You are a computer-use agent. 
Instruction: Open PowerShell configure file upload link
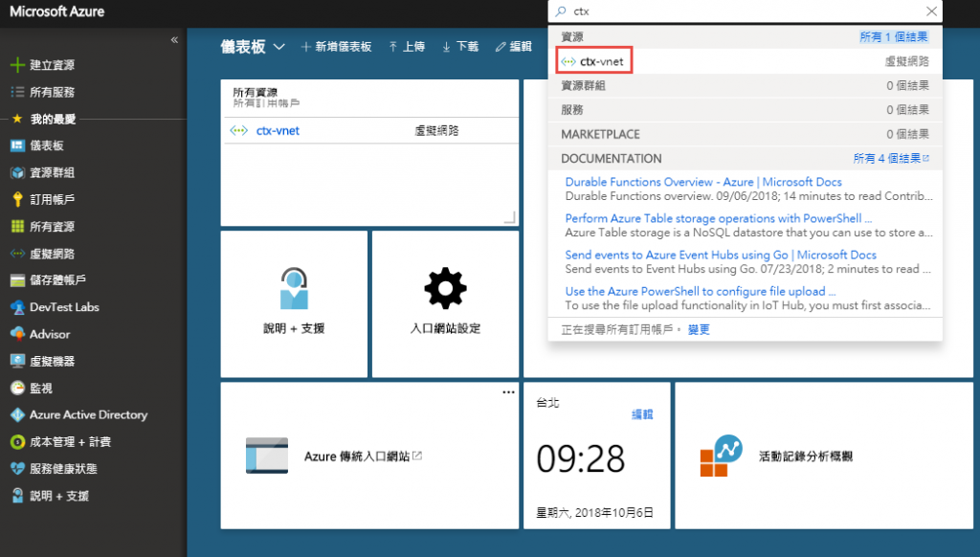coord(700,291)
